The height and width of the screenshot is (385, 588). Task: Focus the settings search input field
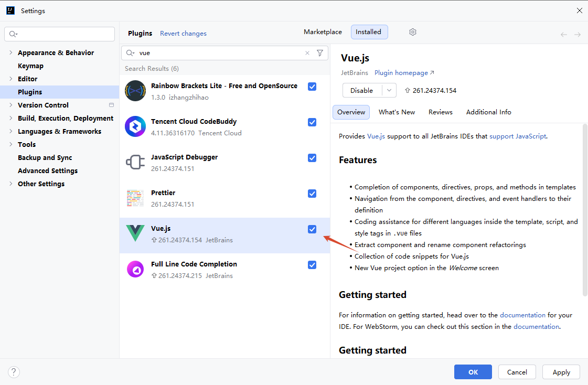tap(60, 34)
